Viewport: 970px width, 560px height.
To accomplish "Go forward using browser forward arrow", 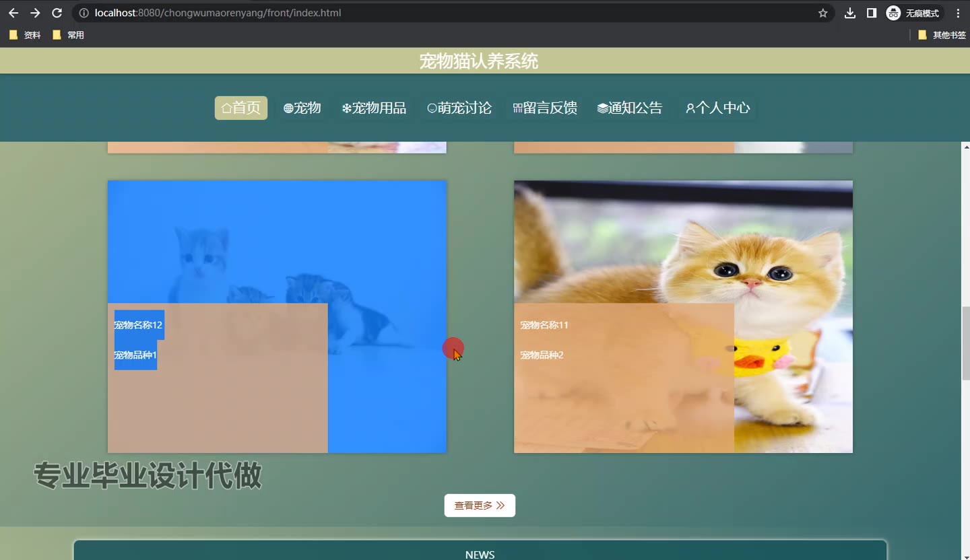I will coord(35,13).
